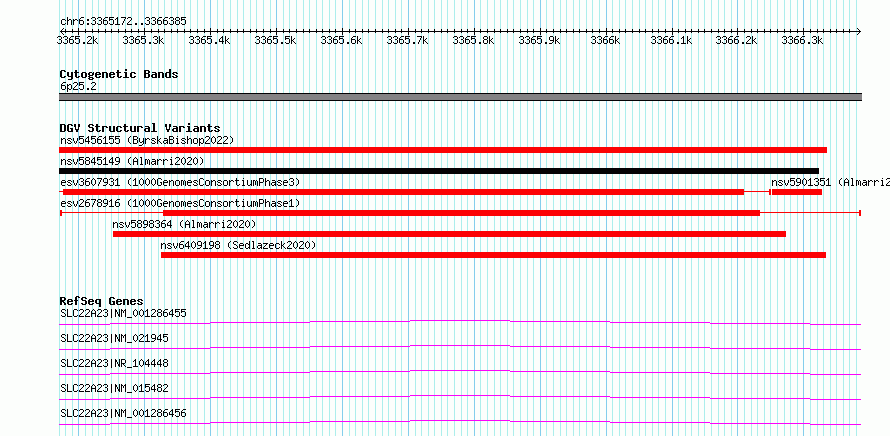Click the 3366.3k ruler tick label
Image resolution: width=890 pixels, height=436 pixels.
803,40
